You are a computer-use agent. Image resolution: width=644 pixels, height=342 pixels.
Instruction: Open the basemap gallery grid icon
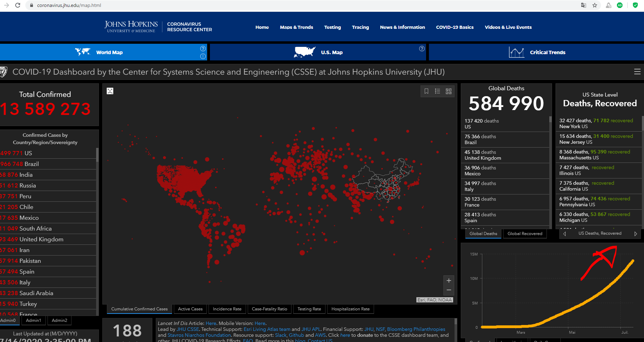[x=449, y=91]
